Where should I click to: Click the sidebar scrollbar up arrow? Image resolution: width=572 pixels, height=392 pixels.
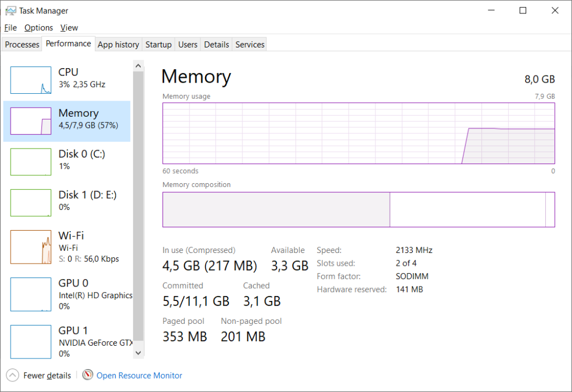(138, 66)
